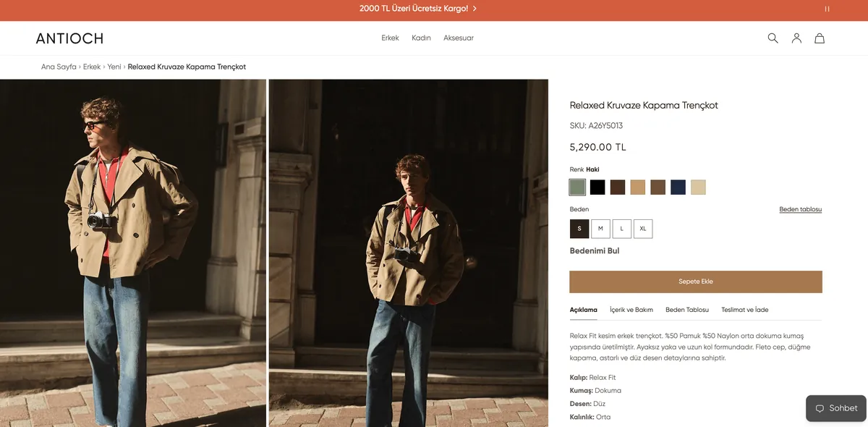Go to the ANTIOCH logo homepage

pyautogui.click(x=69, y=38)
